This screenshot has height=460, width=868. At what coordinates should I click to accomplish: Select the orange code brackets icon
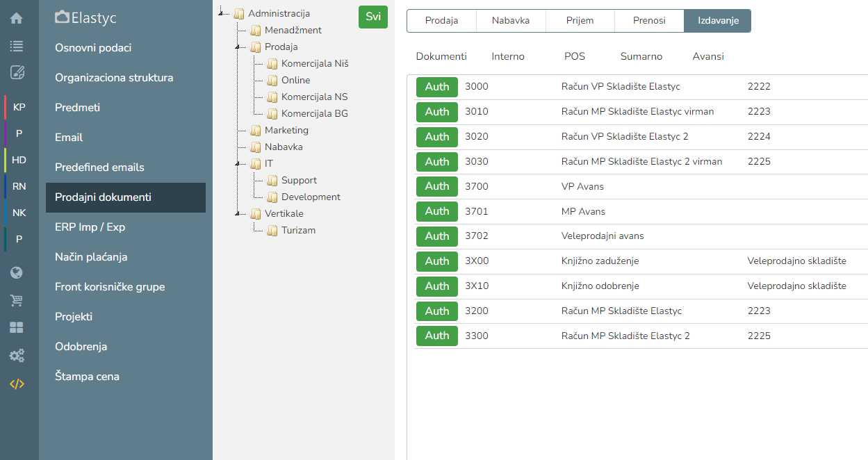(17, 384)
